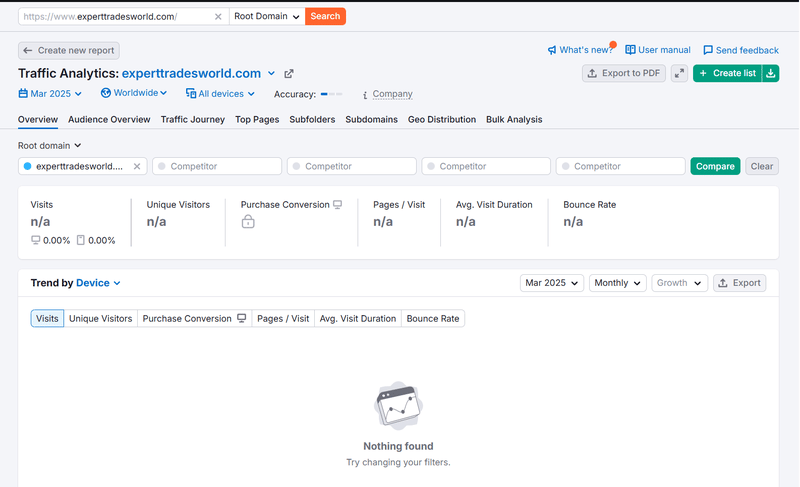Click the green Create list button
The width and height of the screenshot is (800, 487).
[x=728, y=73]
